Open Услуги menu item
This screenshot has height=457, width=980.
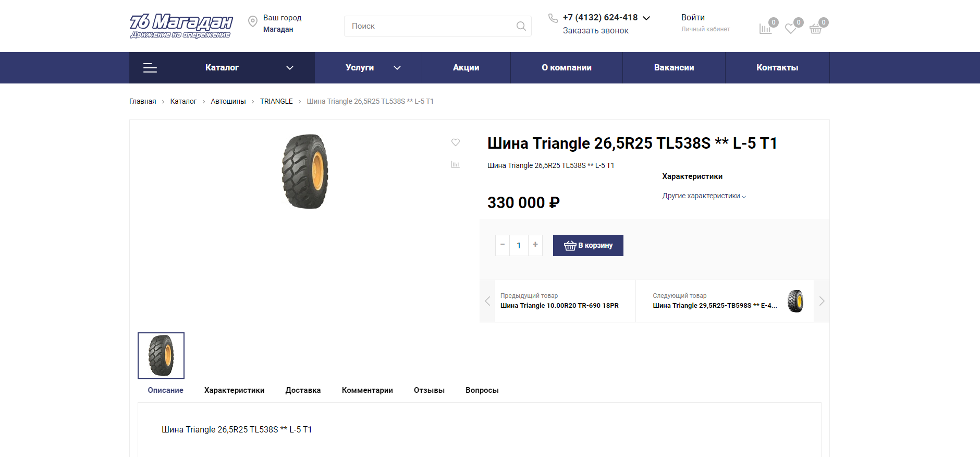360,68
